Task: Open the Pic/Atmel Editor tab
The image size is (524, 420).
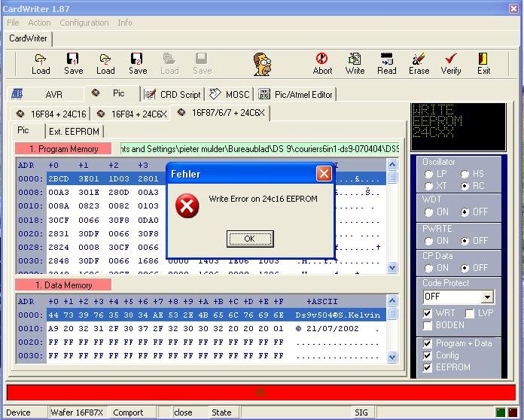Action: 295,95
